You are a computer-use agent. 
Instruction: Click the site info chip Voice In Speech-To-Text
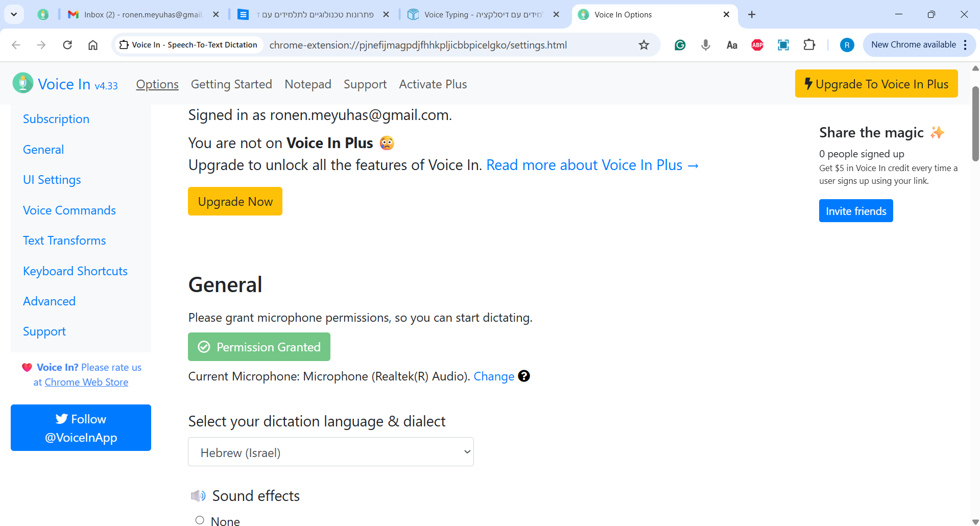click(x=188, y=45)
